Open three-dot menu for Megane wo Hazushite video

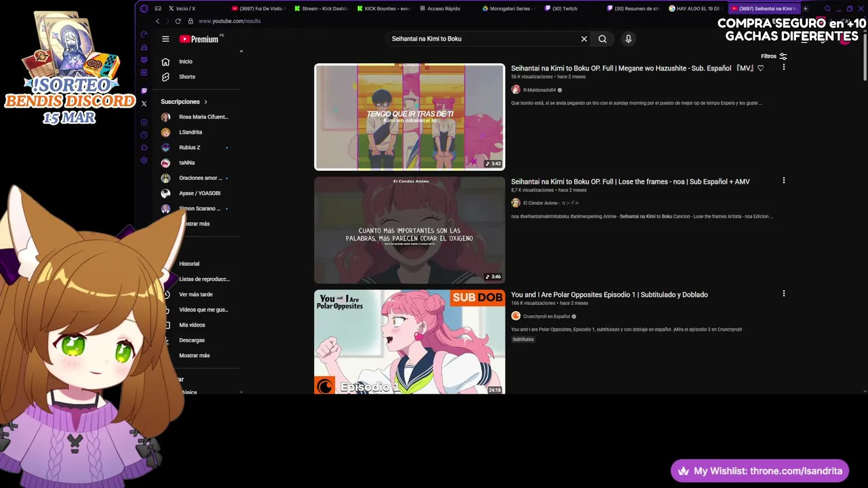click(783, 67)
